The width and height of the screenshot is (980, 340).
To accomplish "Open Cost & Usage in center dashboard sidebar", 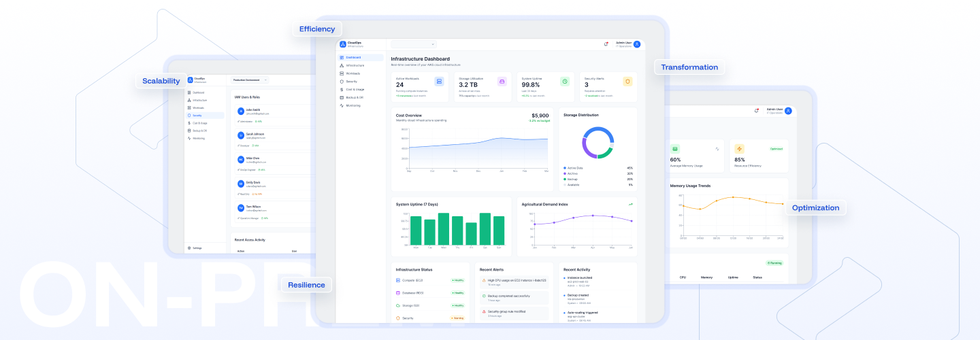I will tap(354, 89).
